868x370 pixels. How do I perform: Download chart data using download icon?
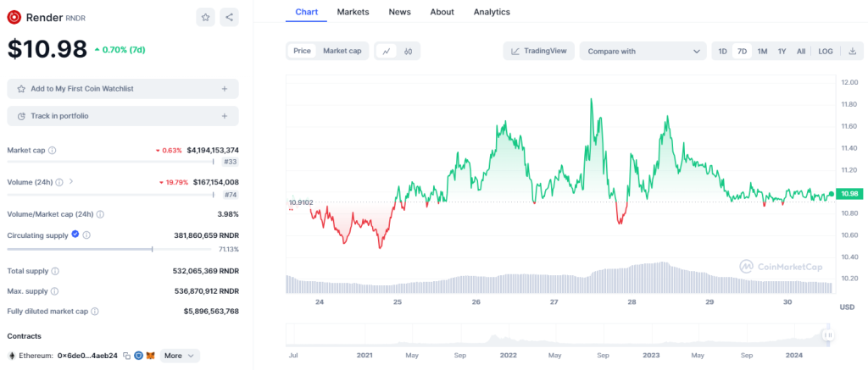(x=852, y=52)
